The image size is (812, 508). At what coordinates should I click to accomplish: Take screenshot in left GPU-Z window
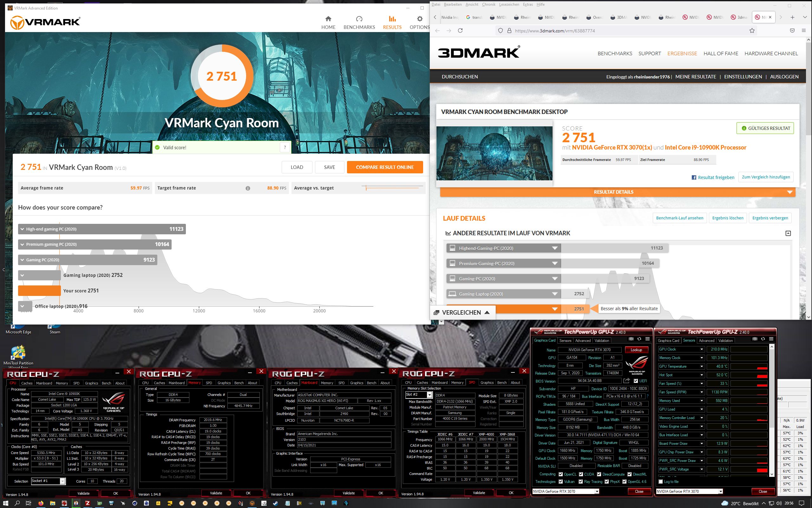click(631, 339)
